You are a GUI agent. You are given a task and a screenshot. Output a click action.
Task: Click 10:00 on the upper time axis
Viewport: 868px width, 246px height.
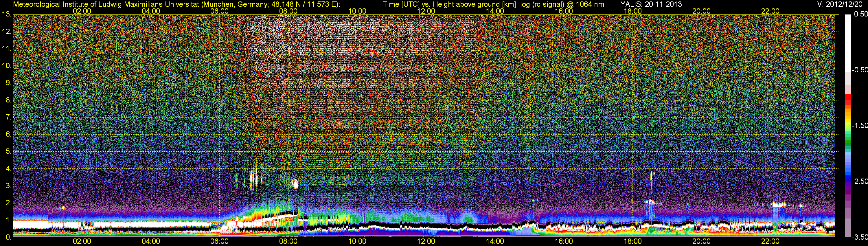357,11
